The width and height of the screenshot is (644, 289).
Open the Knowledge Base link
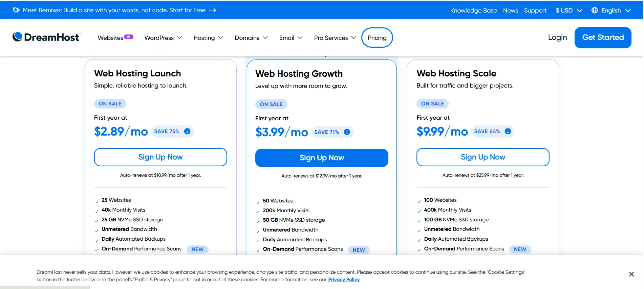click(x=473, y=10)
